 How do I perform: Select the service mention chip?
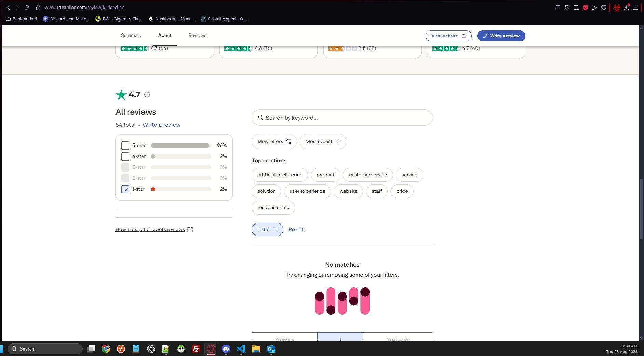409,175
